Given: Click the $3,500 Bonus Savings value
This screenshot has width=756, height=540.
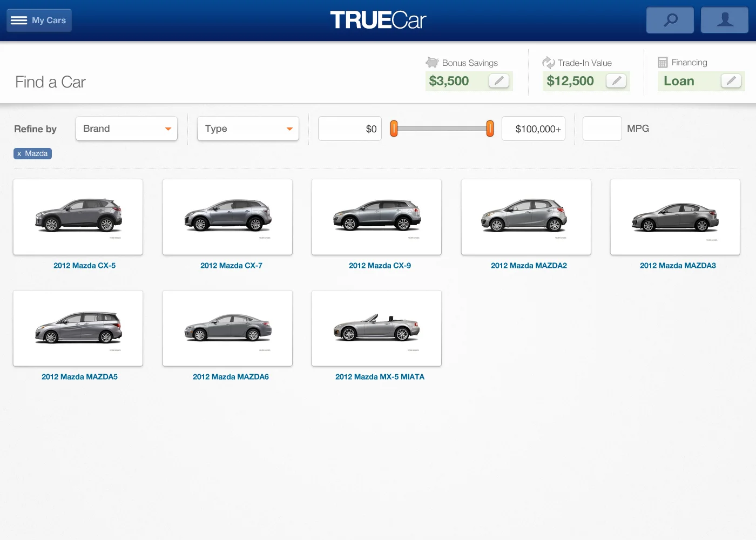Looking at the screenshot, I should point(449,81).
